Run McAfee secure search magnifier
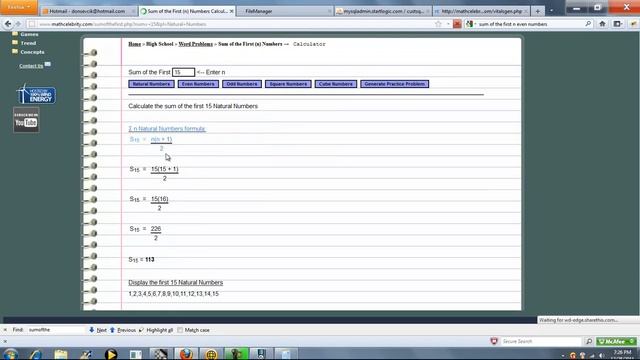 [589, 341]
